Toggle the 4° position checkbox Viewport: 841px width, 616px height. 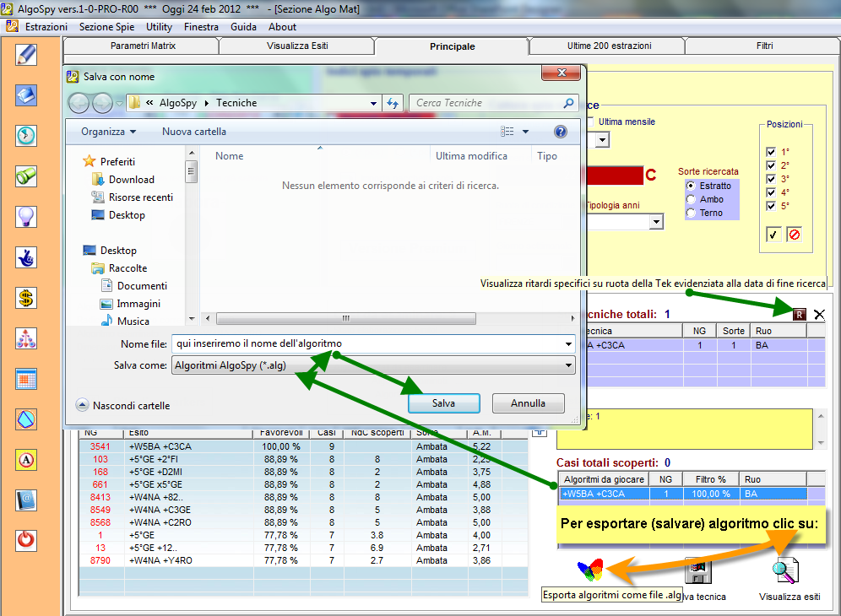tap(771, 192)
